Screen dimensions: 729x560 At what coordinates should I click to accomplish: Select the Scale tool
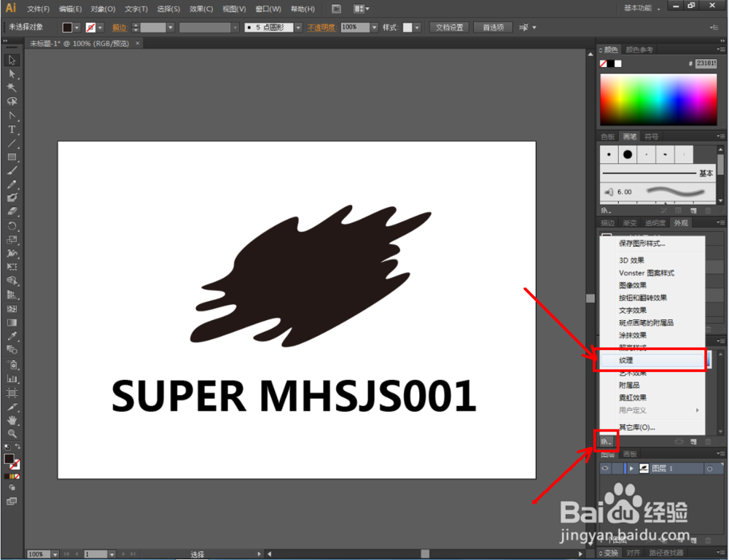pyautogui.click(x=12, y=240)
